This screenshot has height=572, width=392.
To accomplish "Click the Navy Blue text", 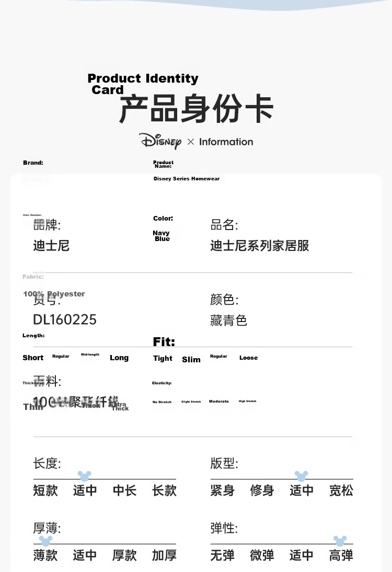I will [x=162, y=236].
